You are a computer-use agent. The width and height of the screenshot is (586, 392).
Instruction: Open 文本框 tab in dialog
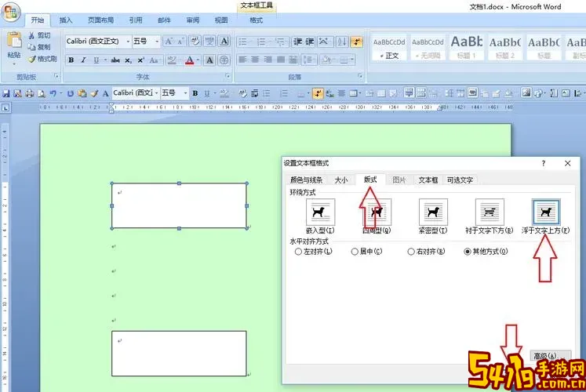point(428,180)
